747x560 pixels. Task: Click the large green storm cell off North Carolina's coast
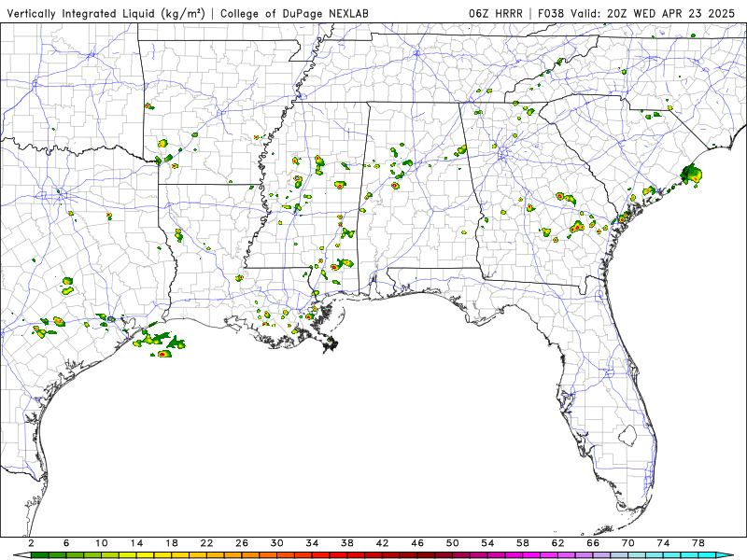click(691, 175)
